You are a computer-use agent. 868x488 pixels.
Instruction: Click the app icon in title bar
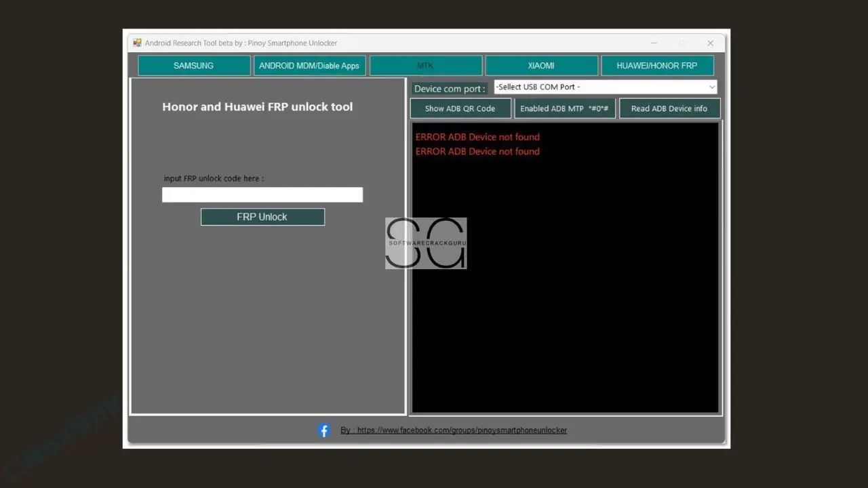[x=137, y=43]
